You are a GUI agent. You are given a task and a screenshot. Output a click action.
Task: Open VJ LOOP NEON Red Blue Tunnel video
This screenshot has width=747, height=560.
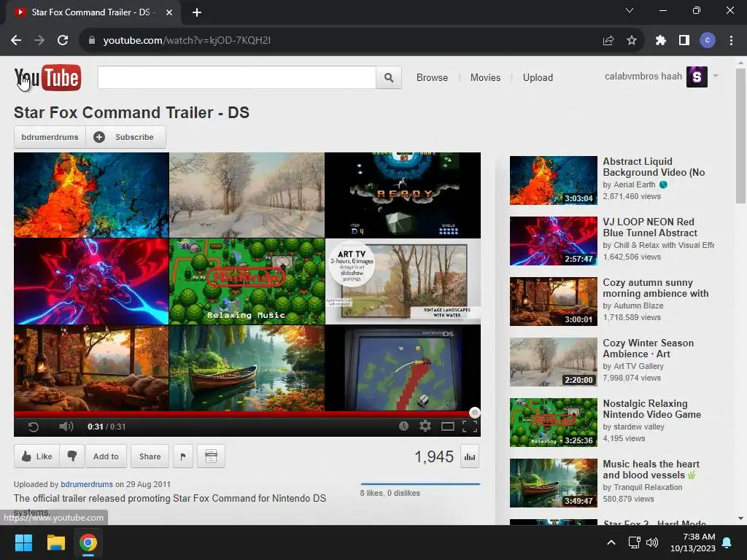click(650, 227)
